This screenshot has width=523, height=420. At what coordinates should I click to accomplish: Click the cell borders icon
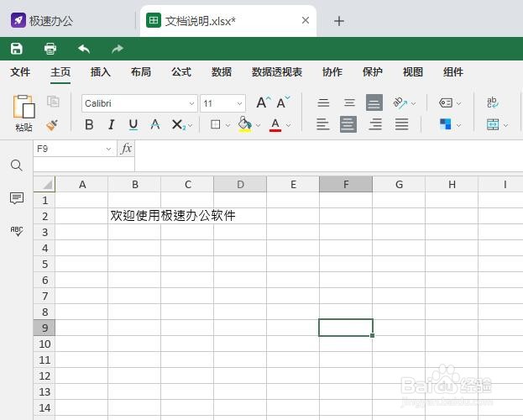(216, 124)
